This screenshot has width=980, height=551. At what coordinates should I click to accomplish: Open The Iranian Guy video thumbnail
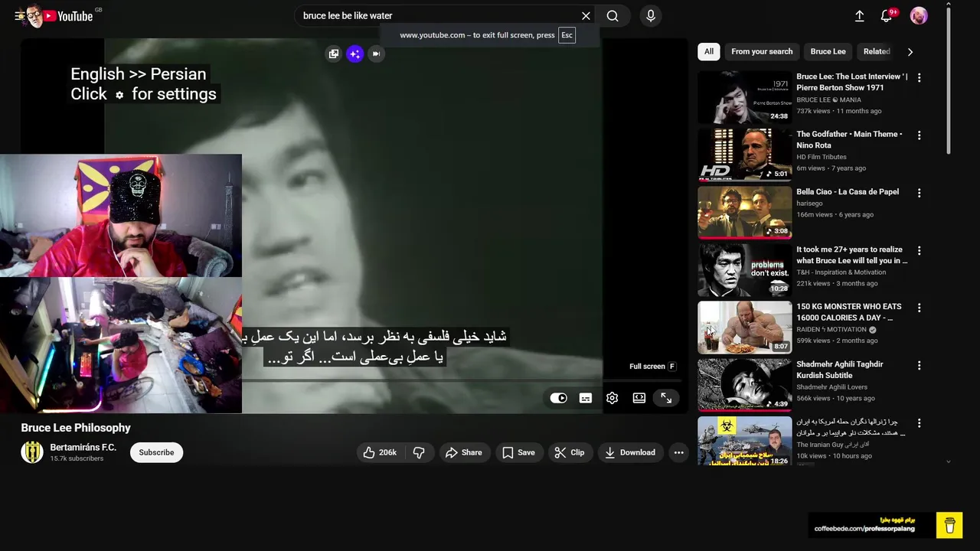pos(745,441)
